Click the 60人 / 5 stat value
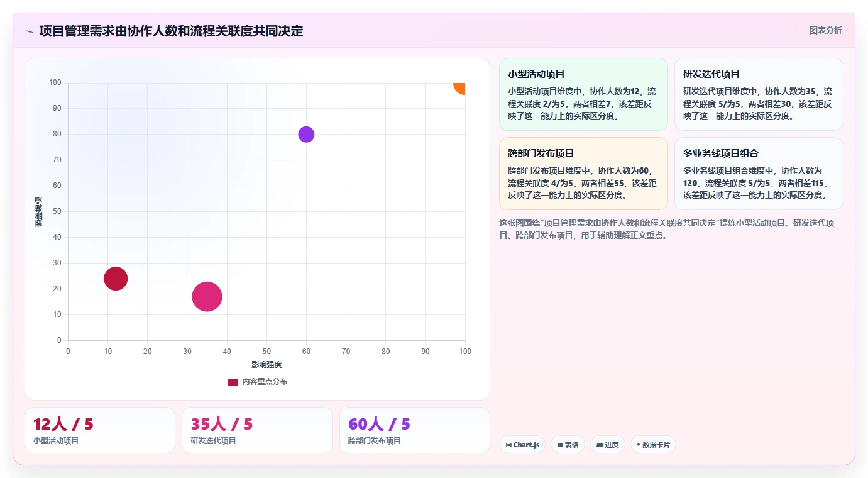The height and width of the screenshot is (478, 868). (379, 424)
